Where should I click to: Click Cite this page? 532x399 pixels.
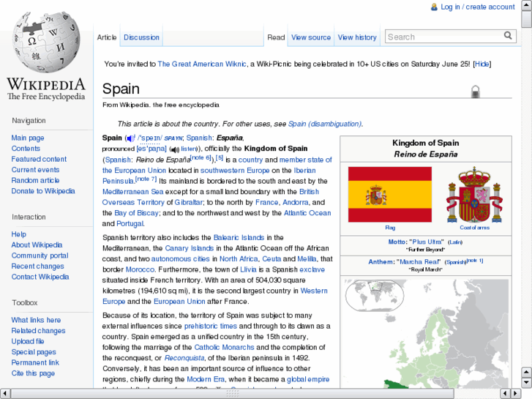point(33,373)
